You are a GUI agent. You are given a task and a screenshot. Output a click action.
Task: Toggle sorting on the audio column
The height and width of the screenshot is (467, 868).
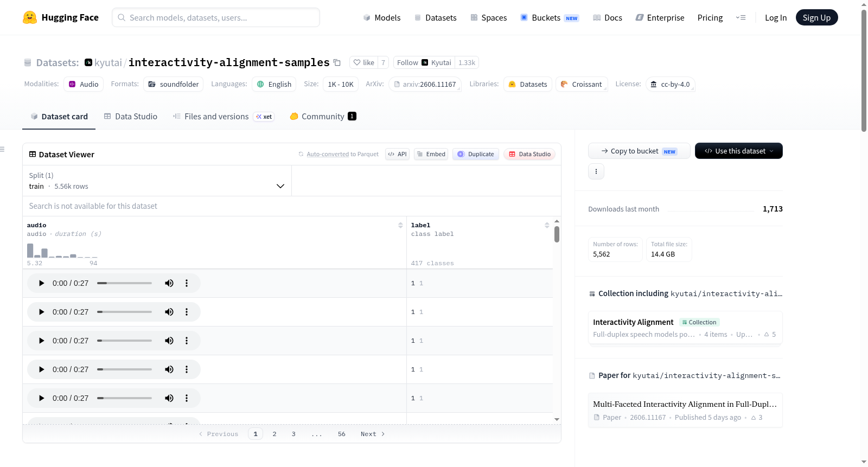(400, 225)
